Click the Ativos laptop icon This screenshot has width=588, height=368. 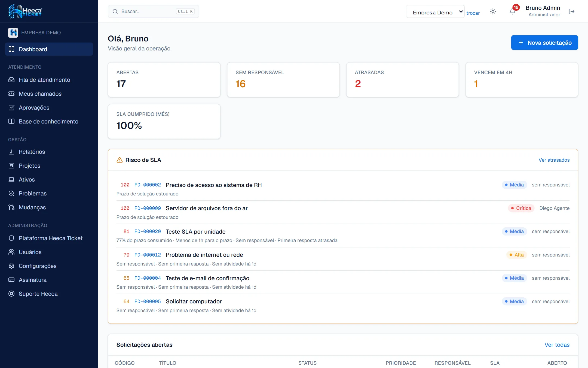pos(11,179)
